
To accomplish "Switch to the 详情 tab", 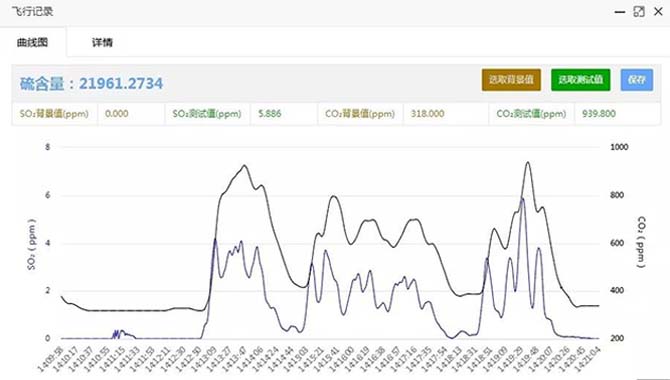I will [x=102, y=42].
